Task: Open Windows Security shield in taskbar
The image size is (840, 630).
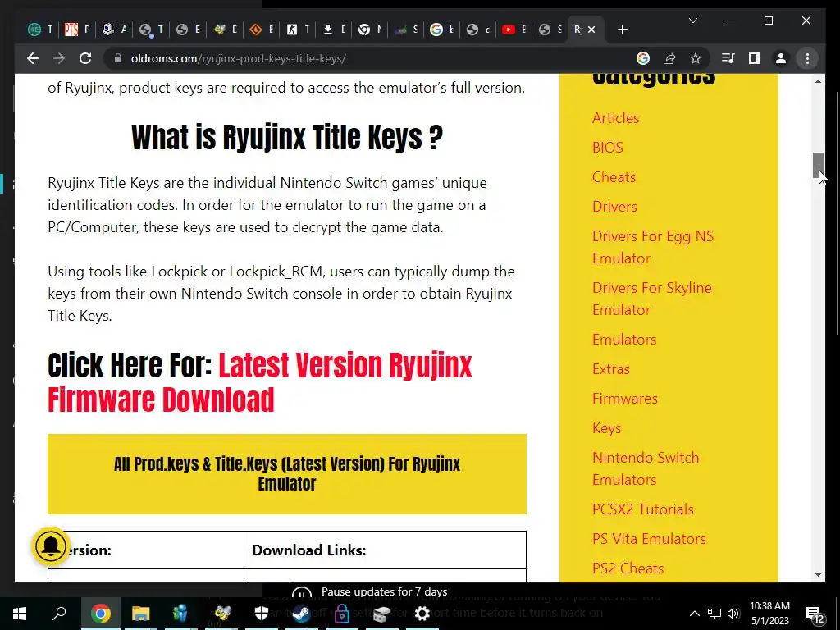Action: pyautogui.click(x=262, y=614)
